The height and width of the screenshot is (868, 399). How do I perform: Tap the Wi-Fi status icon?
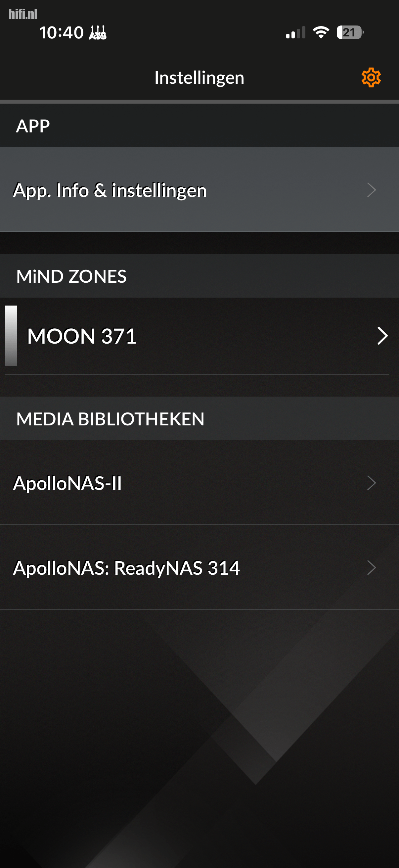pos(321,32)
